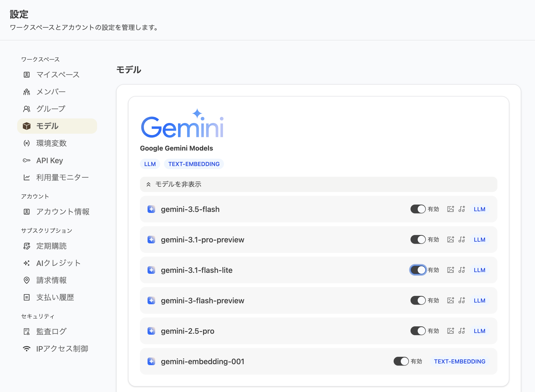Click LLM badge on gemini-3.5-flash row
This screenshot has width=535, height=392.
[x=480, y=209]
